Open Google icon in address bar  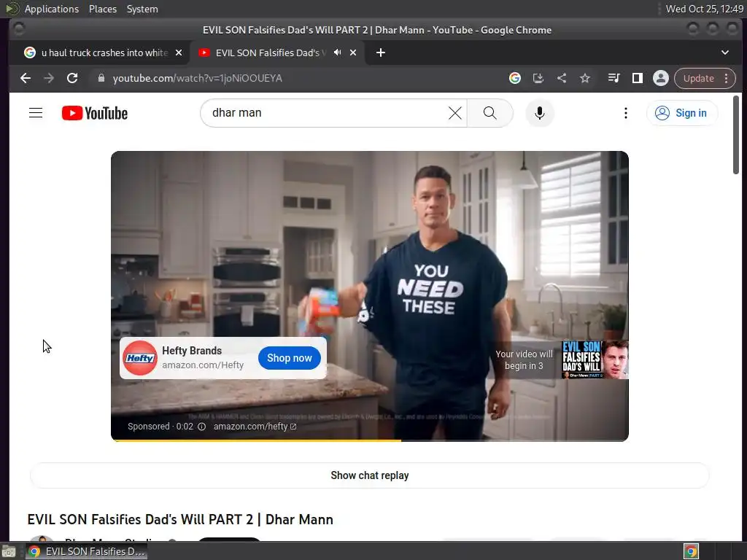pyautogui.click(x=515, y=78)
